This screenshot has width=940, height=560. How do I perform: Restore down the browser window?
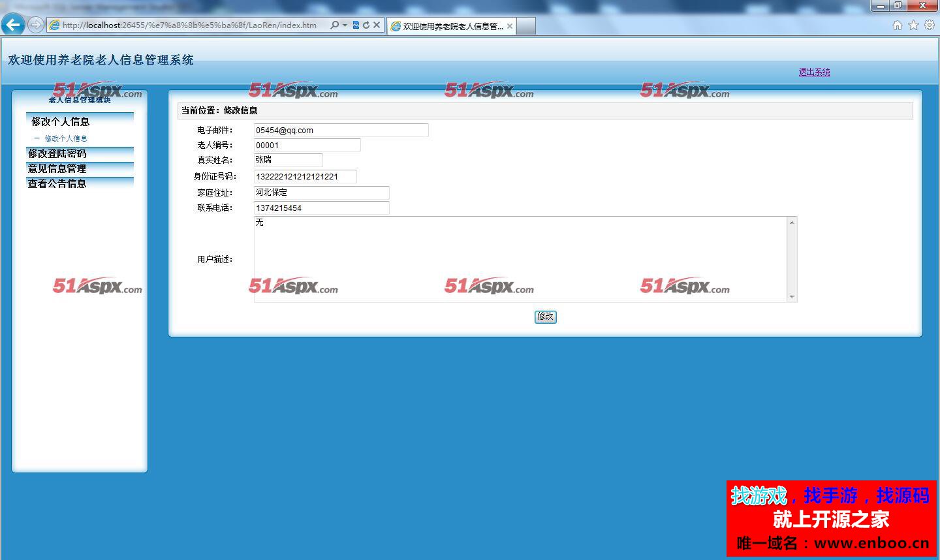pos(898,6)
